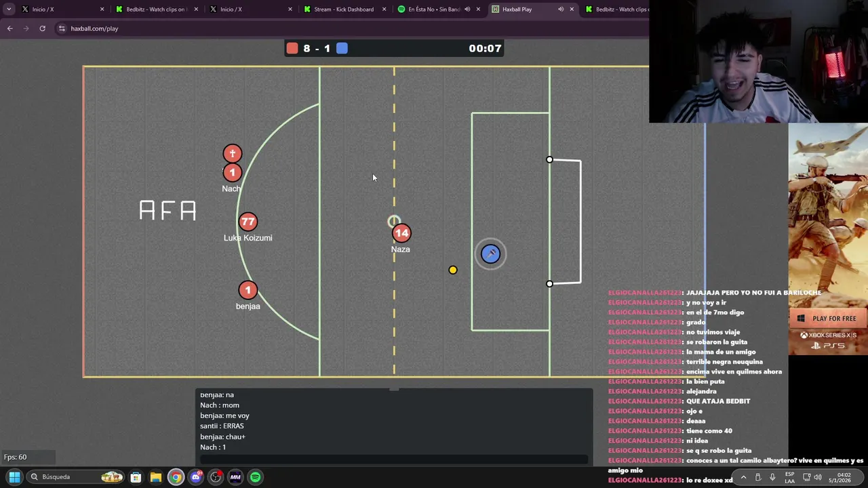Open the Windows Start menu
Image resolution: width=868 pixels, height=488 pixels.
click(x=14, y=476)
